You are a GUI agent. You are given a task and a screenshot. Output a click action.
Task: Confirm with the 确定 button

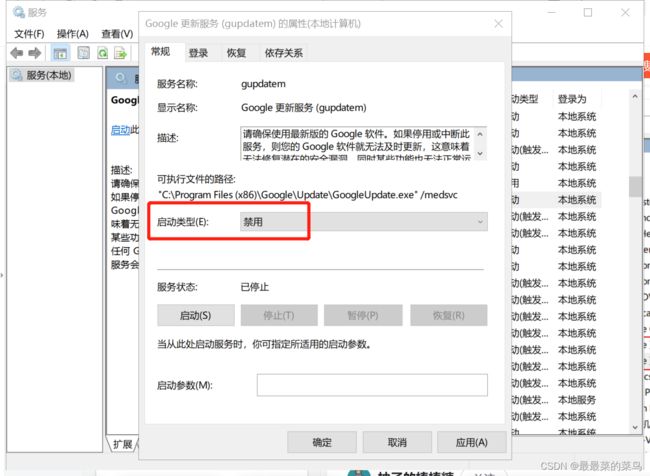coord(322,442)
